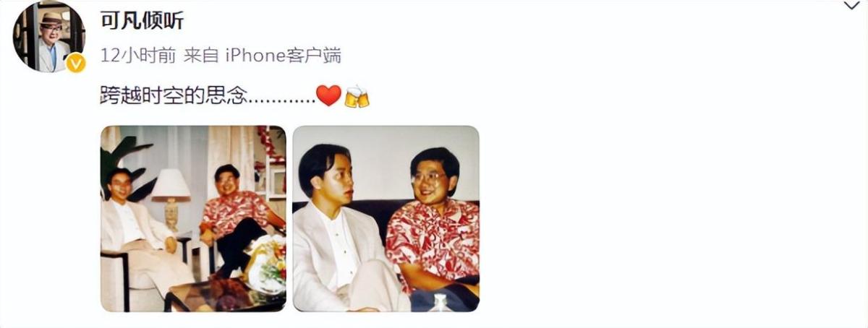Follow the iPhone客户端 source link

pos(284,56)
